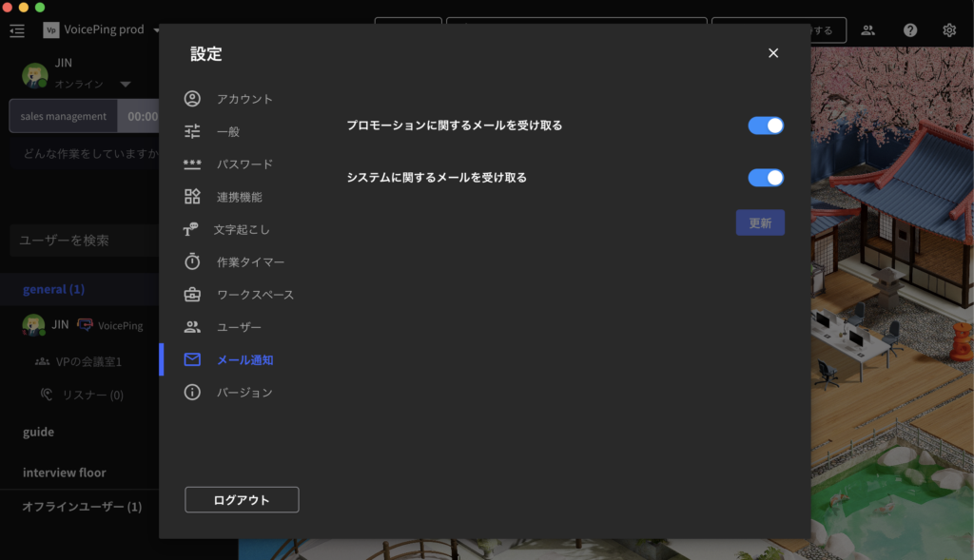Open the 文字起こし (transcription) settings icon
The height and width of the screenshot is (560, 974).
coord(193,227)
